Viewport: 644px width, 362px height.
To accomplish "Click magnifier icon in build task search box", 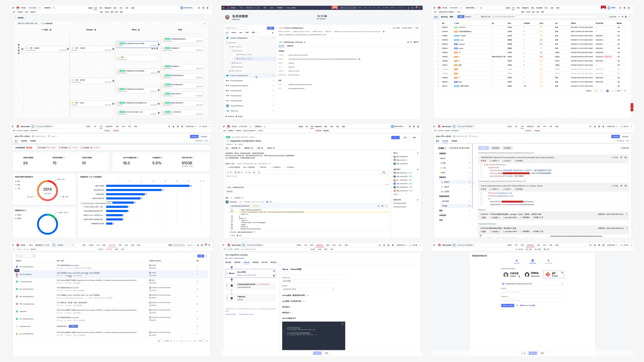I will pos(34,256).
